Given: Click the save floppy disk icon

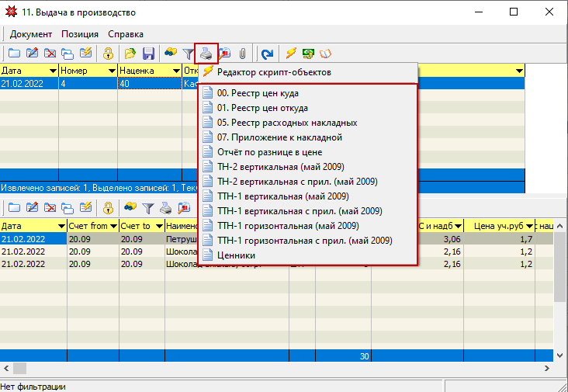Looking at the screenshot, I should coord(147,54).
